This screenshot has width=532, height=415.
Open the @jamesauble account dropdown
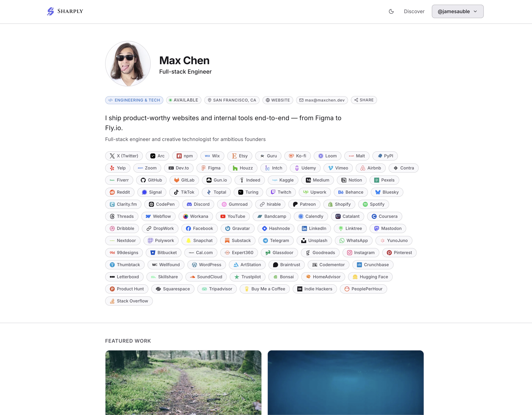457,11
